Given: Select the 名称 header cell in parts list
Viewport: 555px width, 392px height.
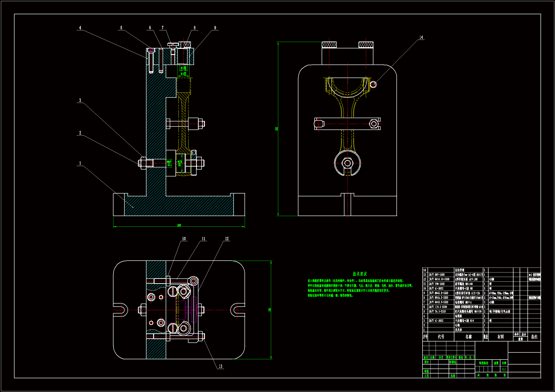Looking at the screenshot, I should [468, 337].
